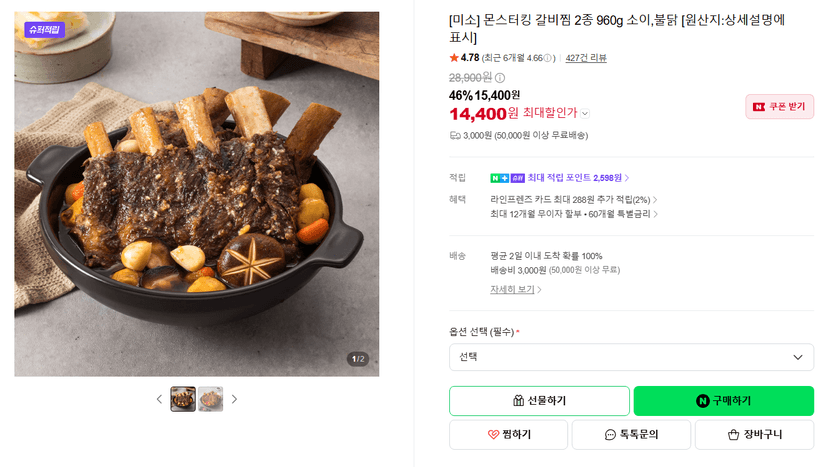828x467 pixels.
Task: Click the 슈퍼적립 badge on product image
Action: 44,30
